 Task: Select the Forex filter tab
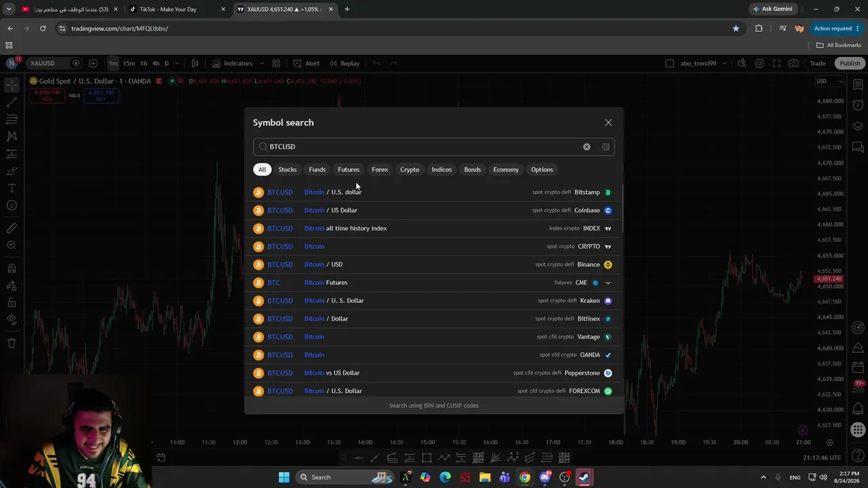click(x=380, y=169)
